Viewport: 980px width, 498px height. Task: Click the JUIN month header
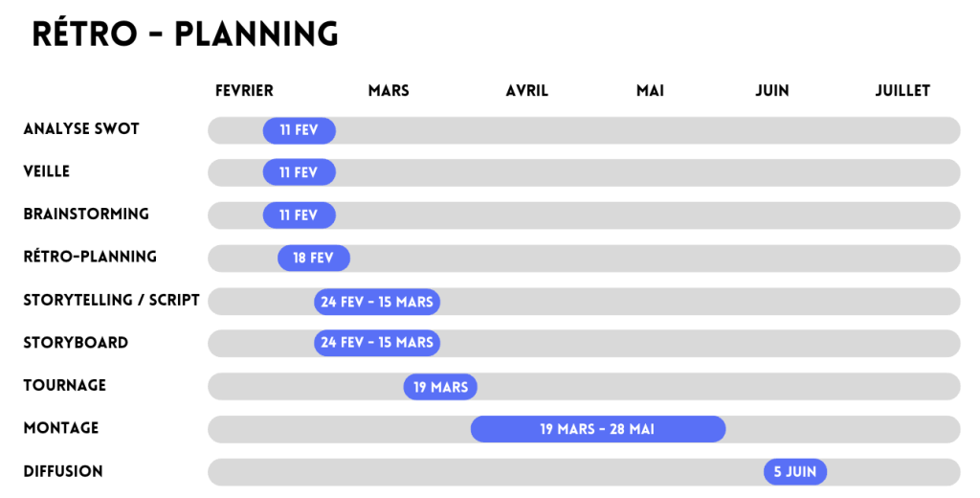pos(772,91)
